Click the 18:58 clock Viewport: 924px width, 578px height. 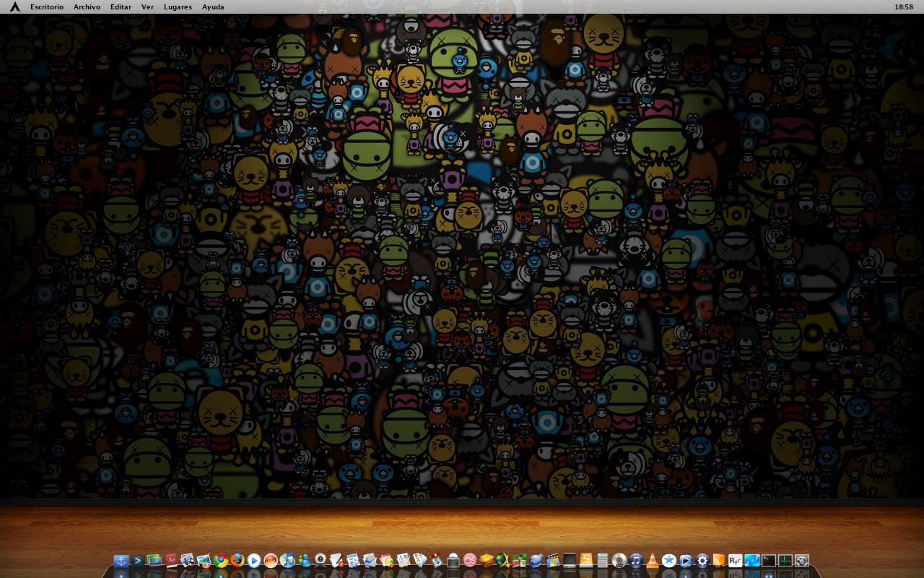pos(904,7)
